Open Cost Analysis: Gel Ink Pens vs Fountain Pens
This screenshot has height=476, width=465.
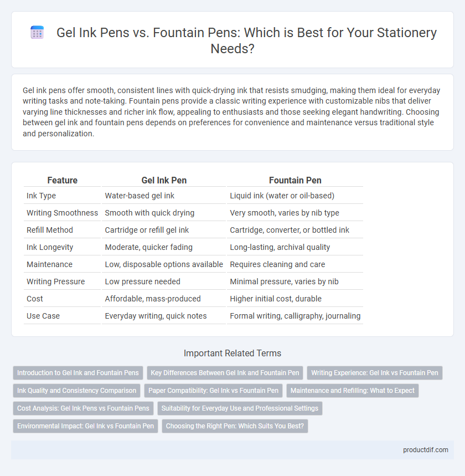(83, 408)
